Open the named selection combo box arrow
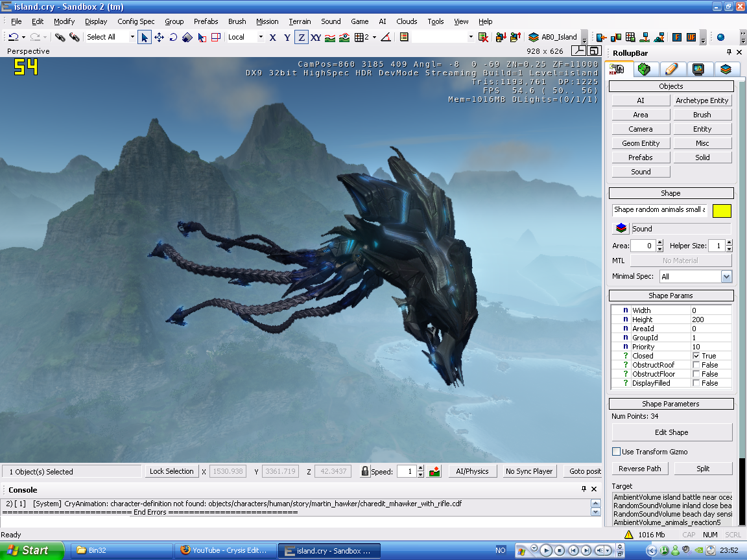Screen dimensions: 747x560 coord(471,37)
